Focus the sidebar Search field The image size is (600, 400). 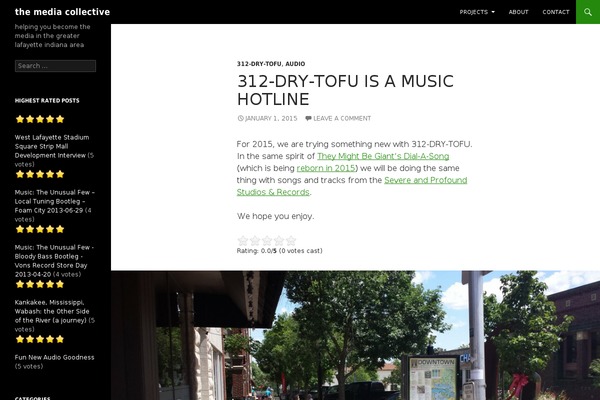[x=55, y=66]
